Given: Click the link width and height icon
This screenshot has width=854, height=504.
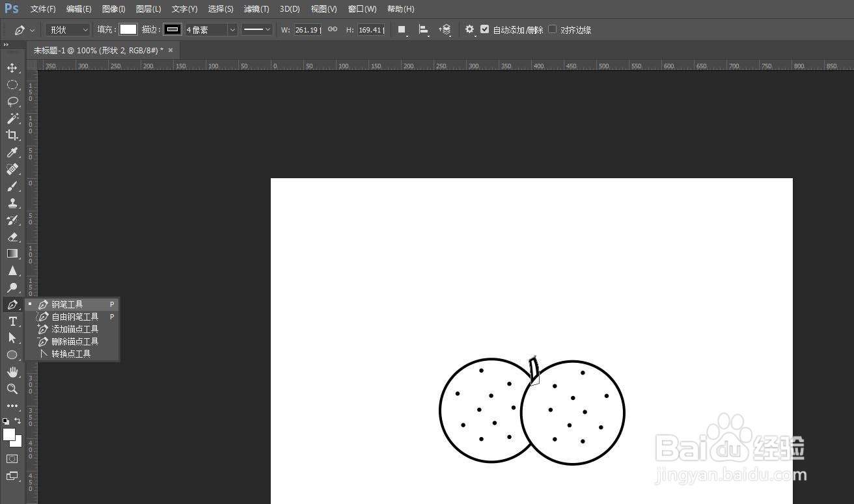Looking at the screenshot, I should coord(333,29).
